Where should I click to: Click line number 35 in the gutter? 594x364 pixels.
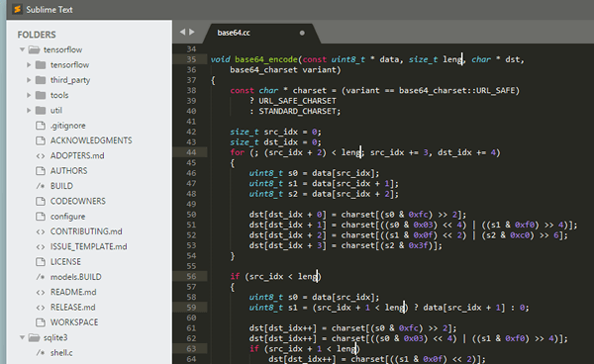coord(191,59)
